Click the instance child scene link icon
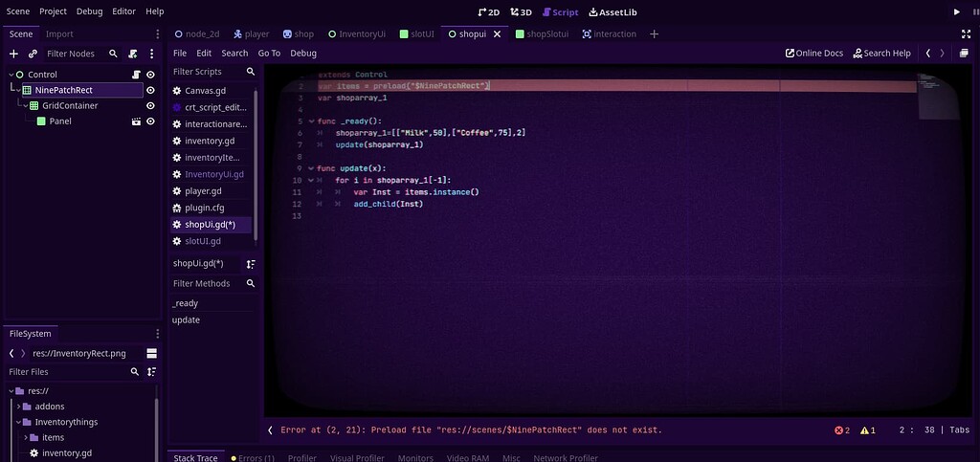The image size is (980, 462). [x=33, y=55]
